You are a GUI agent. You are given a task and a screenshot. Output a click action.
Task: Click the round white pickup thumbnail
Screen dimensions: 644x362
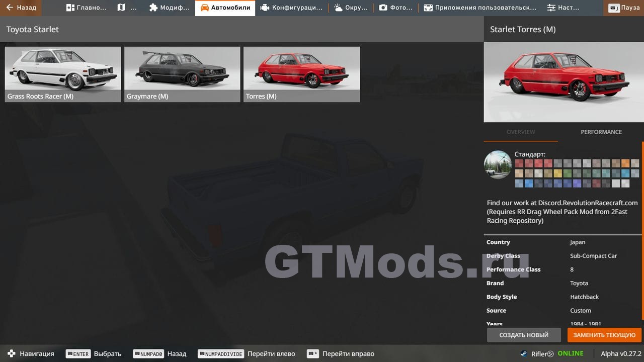(x=498, y=164)
